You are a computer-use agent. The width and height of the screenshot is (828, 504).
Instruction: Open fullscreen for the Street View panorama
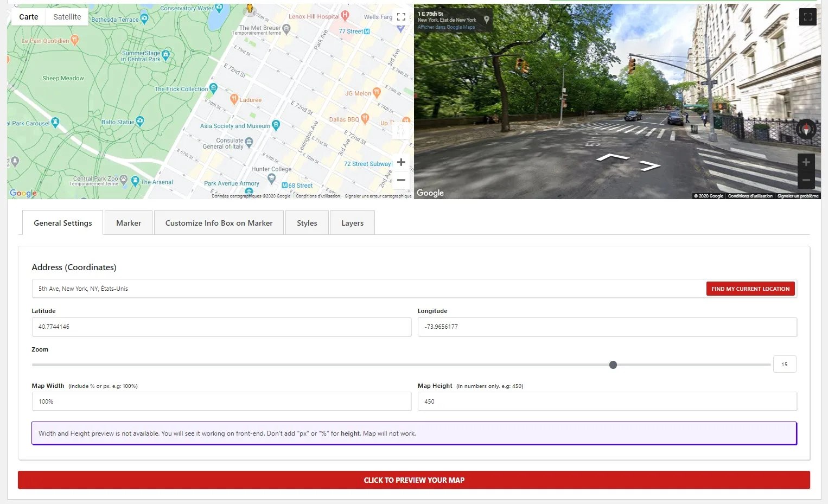point(807,17)
